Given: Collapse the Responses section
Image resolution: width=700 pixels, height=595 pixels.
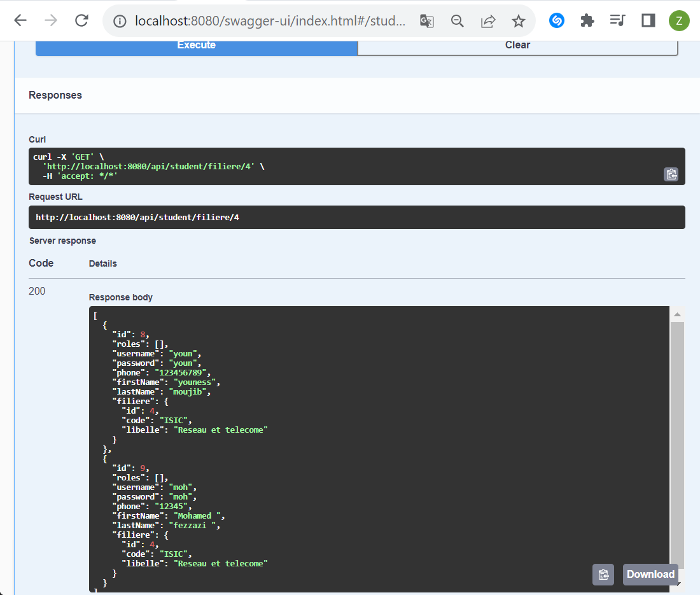Looking at the screenshot, I should (55, 95).
